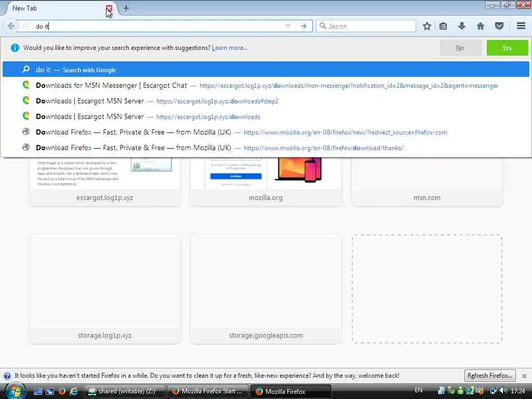Choose Download Firefox redirect_source suggestion
This screenshot has height=399, width=532.
[x=265, y=132]
